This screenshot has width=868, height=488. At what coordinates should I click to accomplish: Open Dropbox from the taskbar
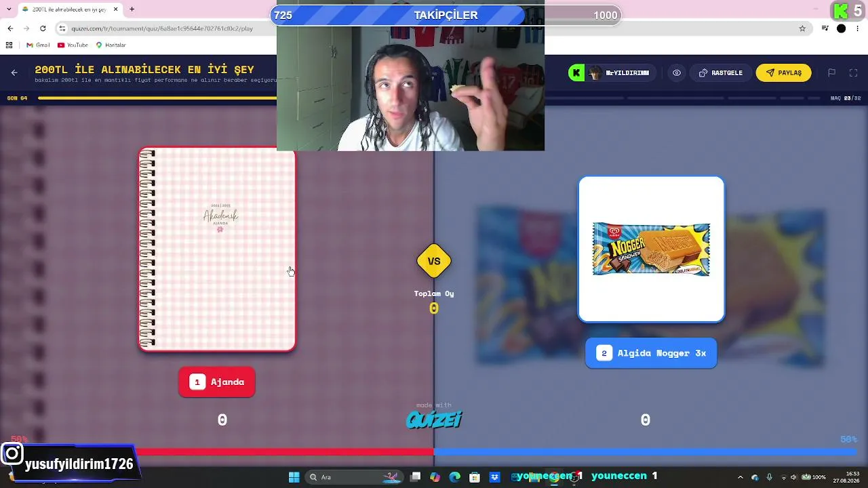pyautogui.click(x=495, y=477)
